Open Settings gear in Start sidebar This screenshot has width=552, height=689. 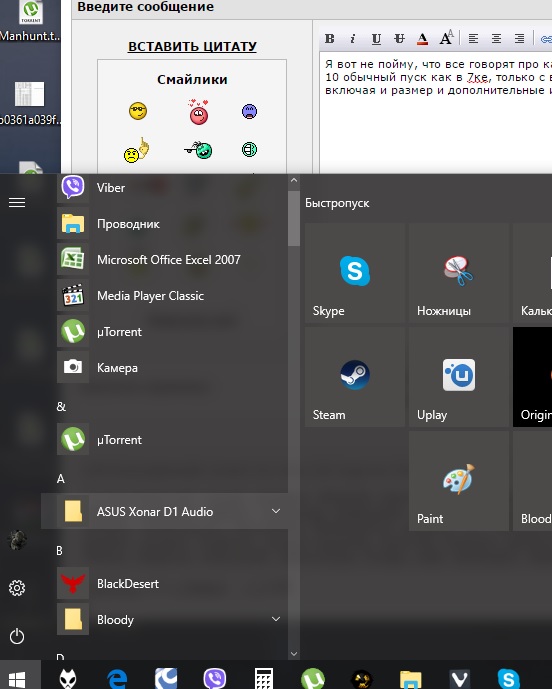[17, 588]
